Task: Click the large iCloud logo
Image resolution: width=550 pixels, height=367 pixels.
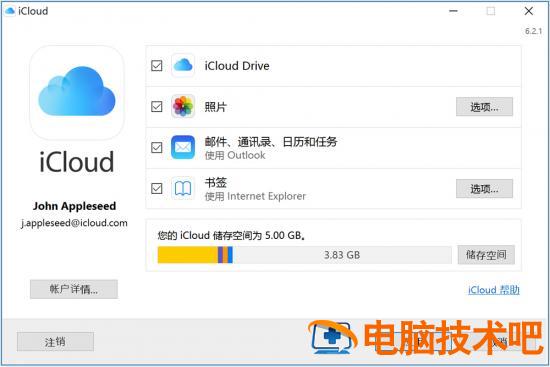Action: click(x=77, y=92)
